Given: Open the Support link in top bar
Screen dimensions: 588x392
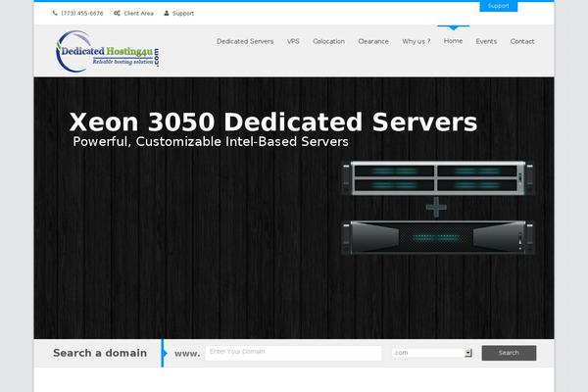Looking at the screenshot, I should pyautogui.click(x=183, y=13).
